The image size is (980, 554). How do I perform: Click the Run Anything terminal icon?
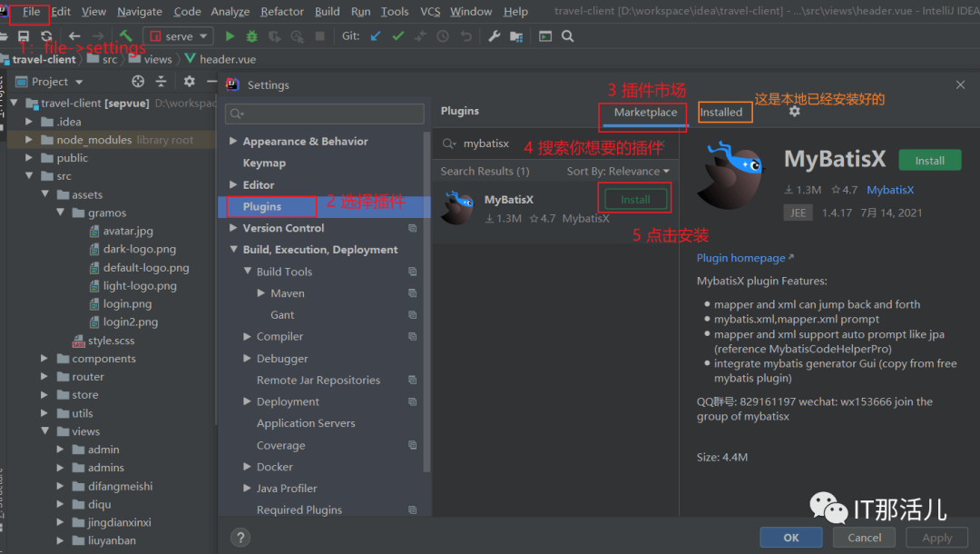(545, 36)
